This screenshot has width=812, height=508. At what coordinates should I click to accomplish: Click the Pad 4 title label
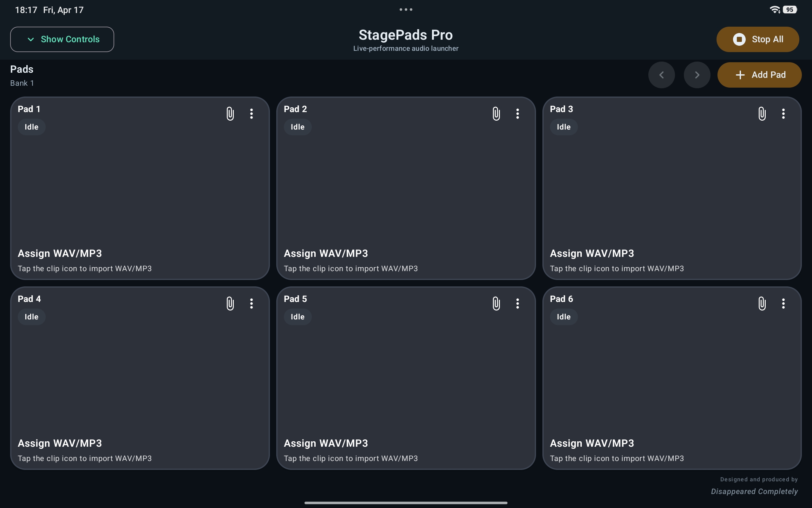point(29,299)
